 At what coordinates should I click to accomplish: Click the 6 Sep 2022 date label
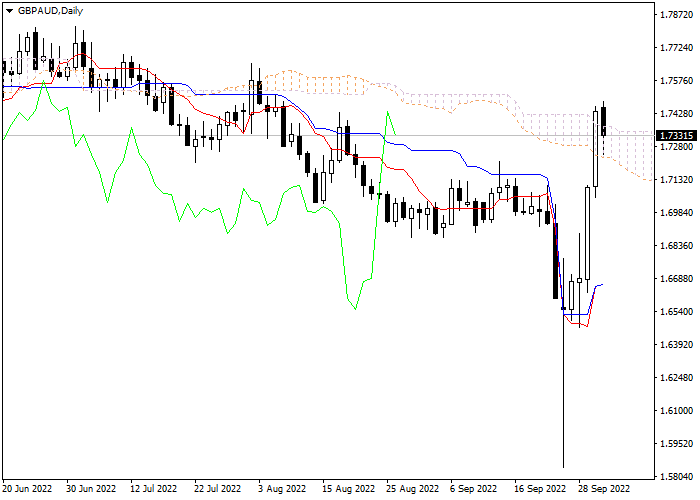[473, 489]
